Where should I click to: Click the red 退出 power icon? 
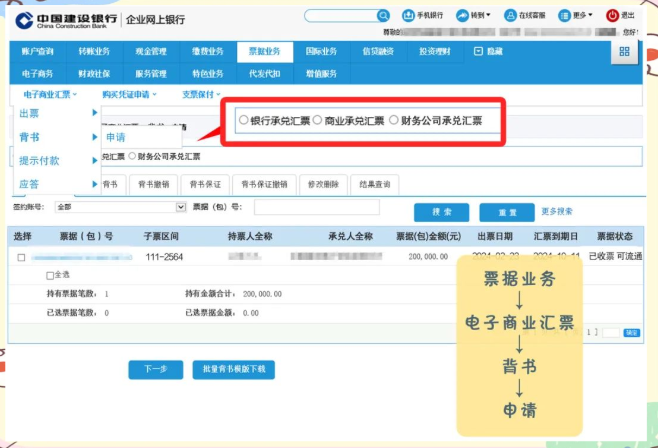pyautogui.click(x=612, y=16)
